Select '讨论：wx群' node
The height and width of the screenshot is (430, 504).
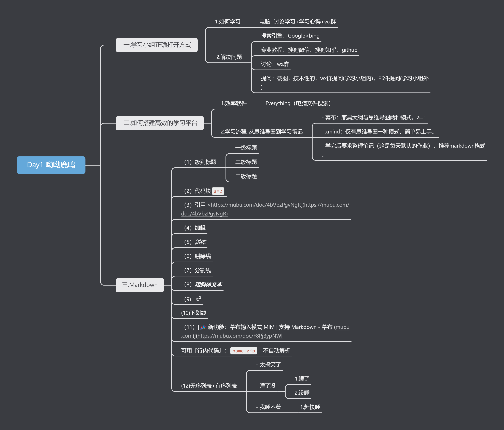(275, 64)
